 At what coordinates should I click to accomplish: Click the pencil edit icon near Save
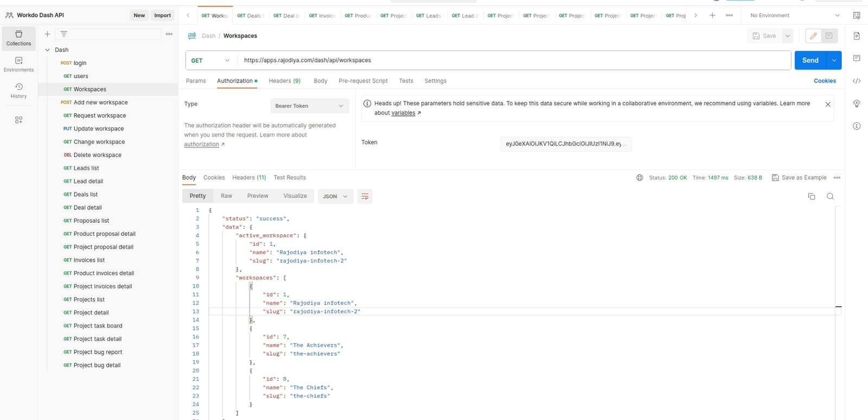813,36
